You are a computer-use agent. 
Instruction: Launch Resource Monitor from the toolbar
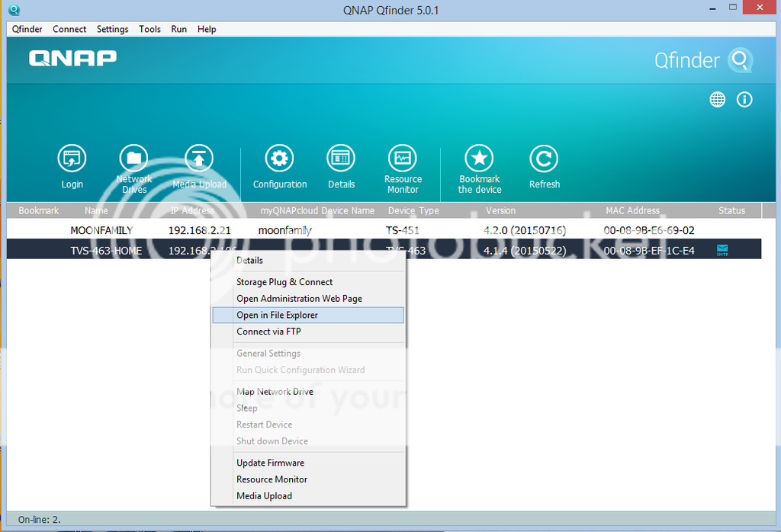402,159
